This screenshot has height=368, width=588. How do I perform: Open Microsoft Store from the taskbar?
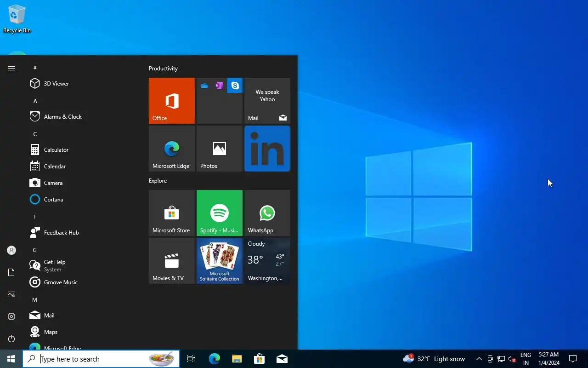tap(259, 359)
